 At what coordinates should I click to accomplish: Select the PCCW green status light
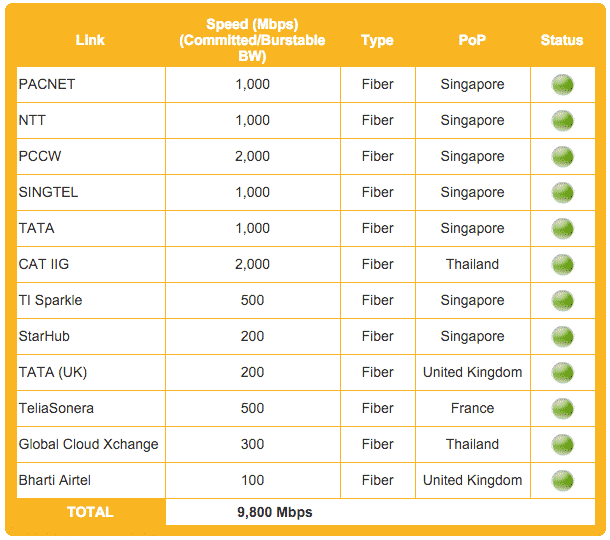562,156
